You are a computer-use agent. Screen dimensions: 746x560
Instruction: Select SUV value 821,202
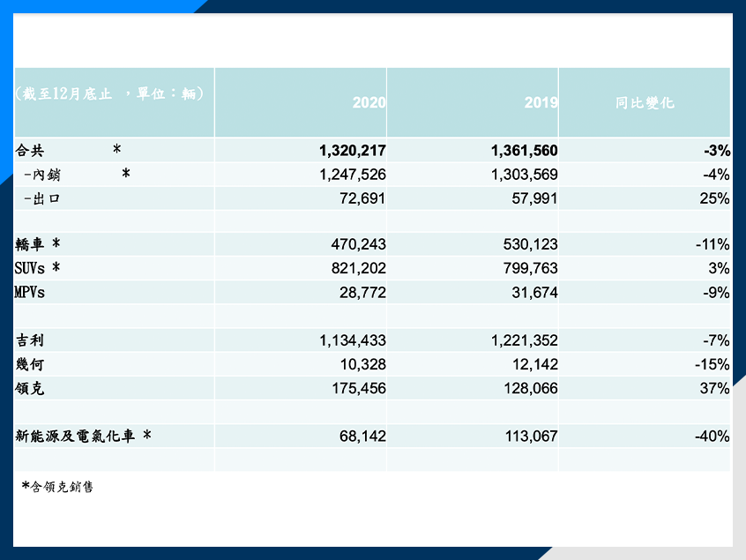coord(359,268)
